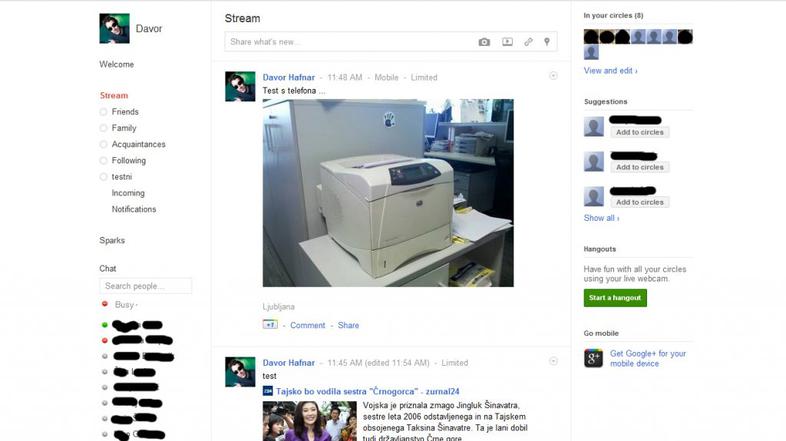The width and height of the screenshot is (786, 441).
Task: Click the Limited label on 11:48 AM post
Action: 424,78
